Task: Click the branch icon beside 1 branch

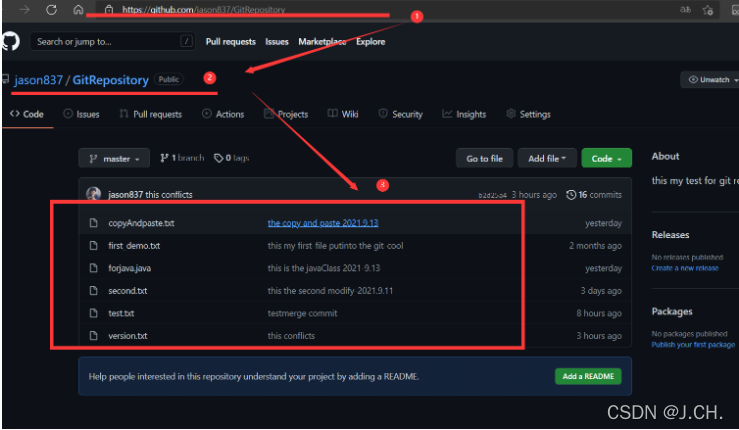Action: [x=164, y=158]
